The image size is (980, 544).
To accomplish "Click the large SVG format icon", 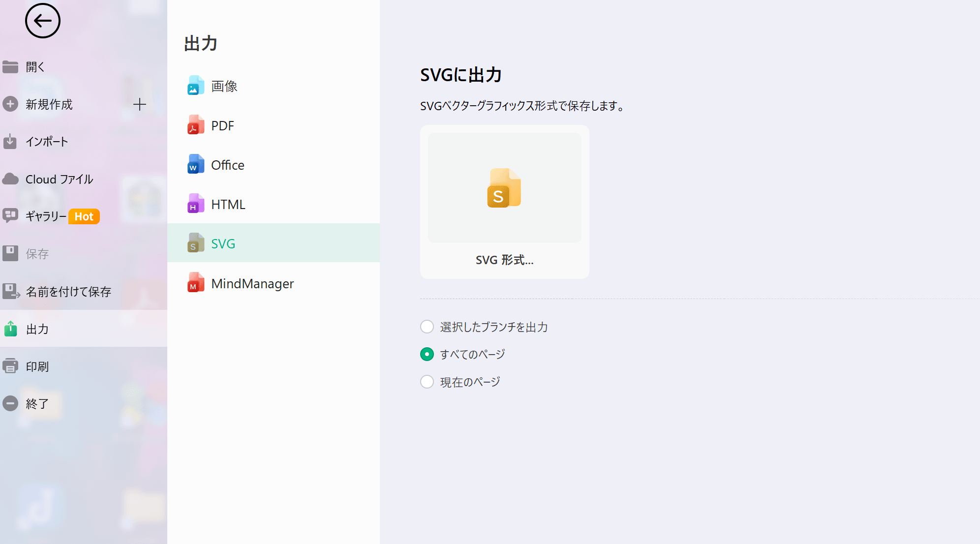I will [x=504, y=188].
